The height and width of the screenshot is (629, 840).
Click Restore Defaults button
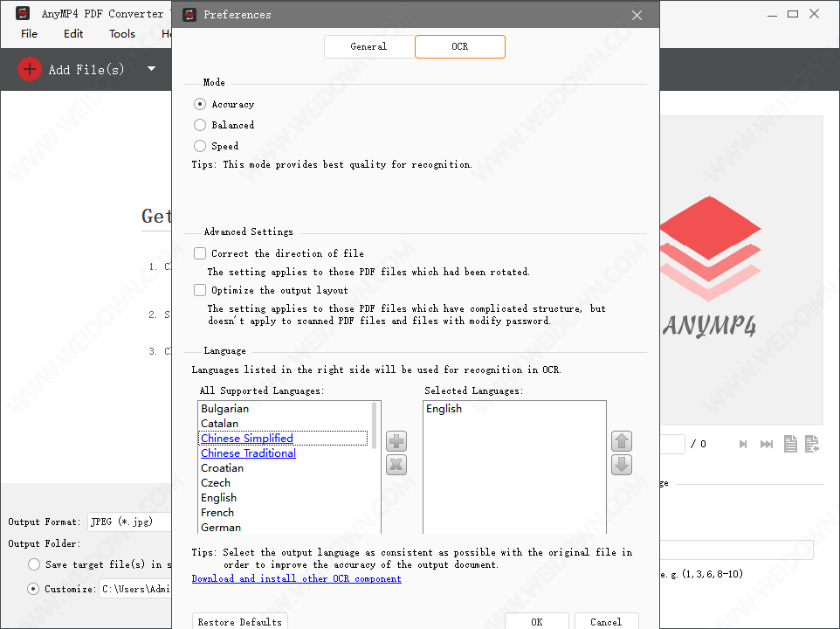tap(240, 621)
